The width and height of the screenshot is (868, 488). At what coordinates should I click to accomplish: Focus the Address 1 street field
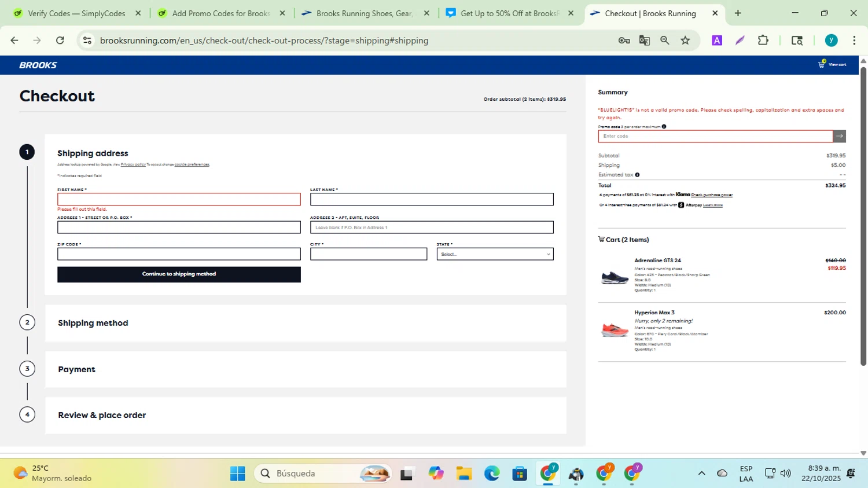click(x=179, y=227)
